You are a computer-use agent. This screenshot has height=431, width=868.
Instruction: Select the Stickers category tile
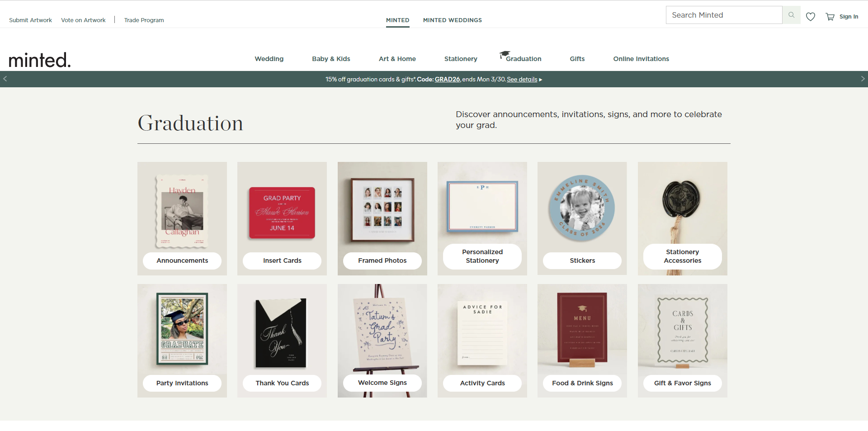582,218
